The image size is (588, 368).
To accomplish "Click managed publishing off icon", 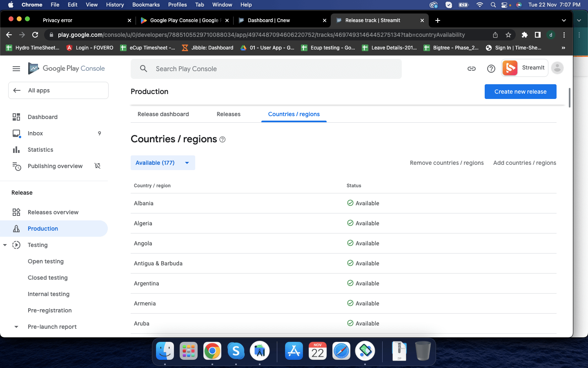I will (x=98, y=166).
